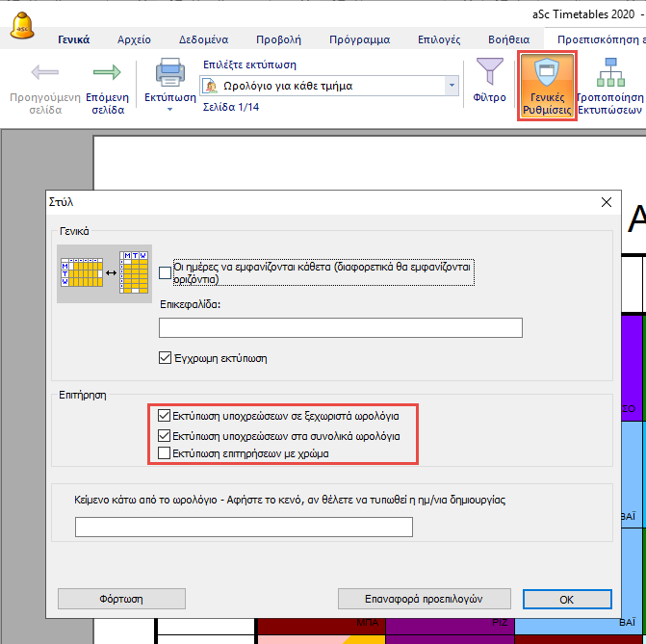646x644 pixels.
Task: Switch to the Πρόγραμμα ribbon tab
Action: click(358, 39)
